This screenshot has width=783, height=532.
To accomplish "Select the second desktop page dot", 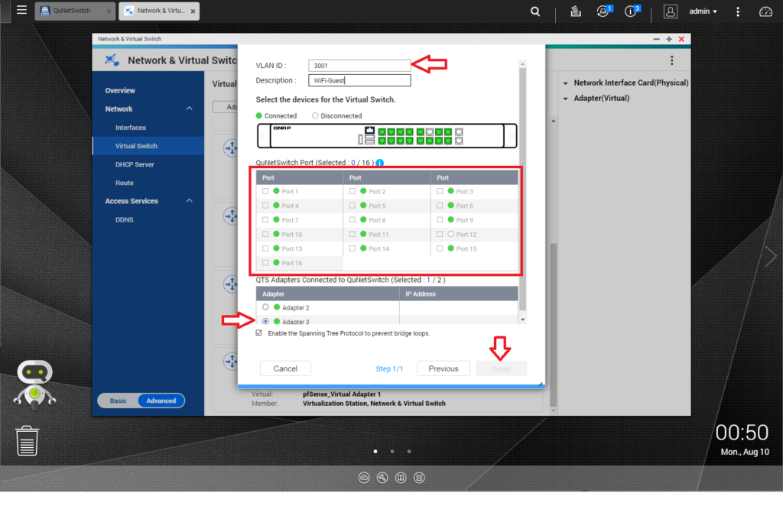I will (x=392, y=452).
